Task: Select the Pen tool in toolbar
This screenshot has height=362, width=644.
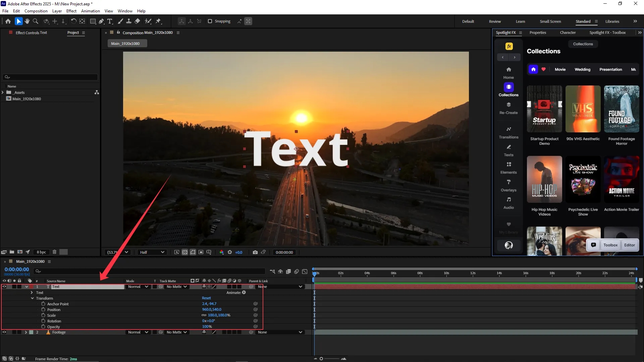Action: 101,21
